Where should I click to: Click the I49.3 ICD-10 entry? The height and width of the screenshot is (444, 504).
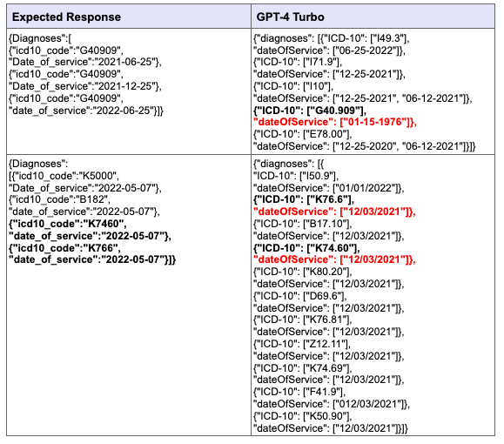(x=332, y=38)
